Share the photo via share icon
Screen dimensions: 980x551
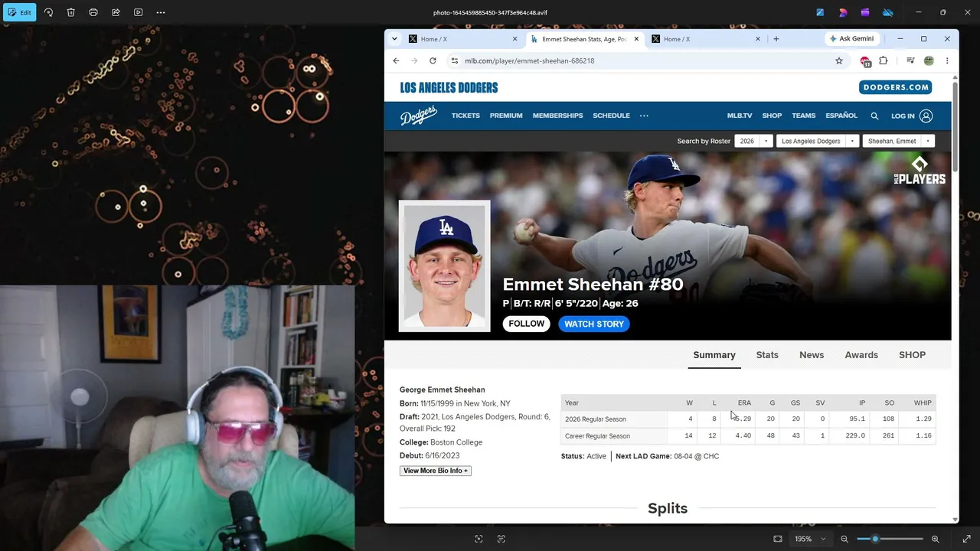click(116, 12)
